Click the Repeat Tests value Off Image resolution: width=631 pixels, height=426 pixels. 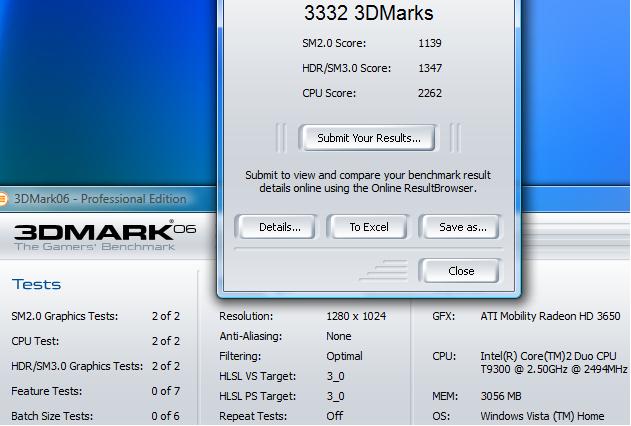(334, 416)
